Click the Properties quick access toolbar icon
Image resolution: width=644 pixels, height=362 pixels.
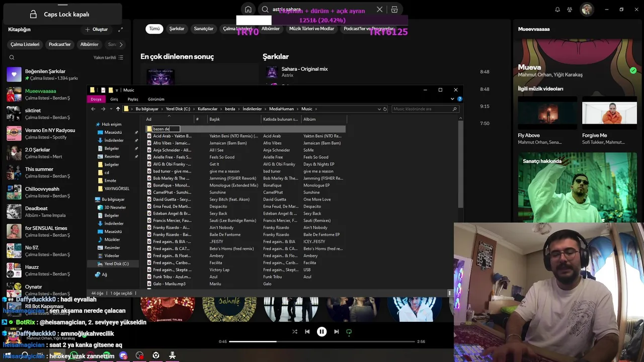click(x=103, y=90)
